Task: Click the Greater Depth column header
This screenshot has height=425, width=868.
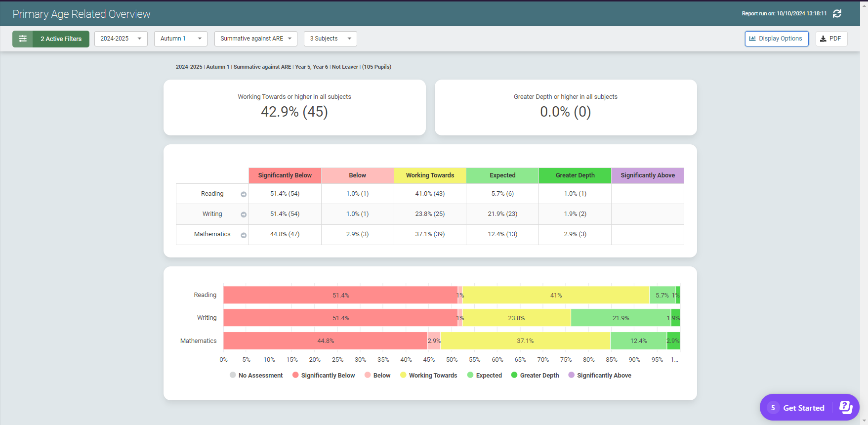Action: pos(575,175)
